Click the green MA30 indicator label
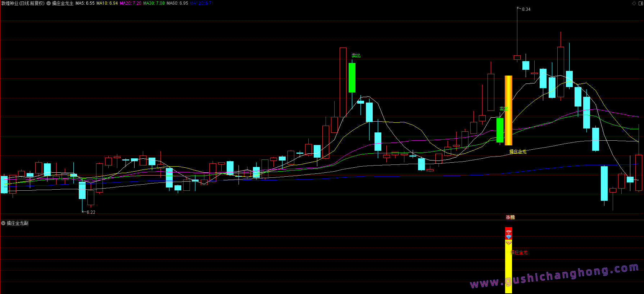This screenshot has height=294, width=644. pyautogui.click(x=154, y=3)
